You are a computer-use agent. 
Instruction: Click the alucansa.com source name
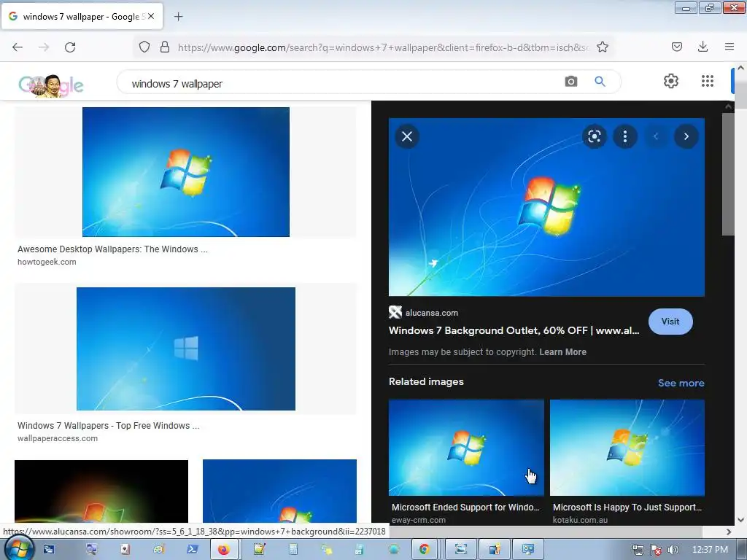pos(432,313)
